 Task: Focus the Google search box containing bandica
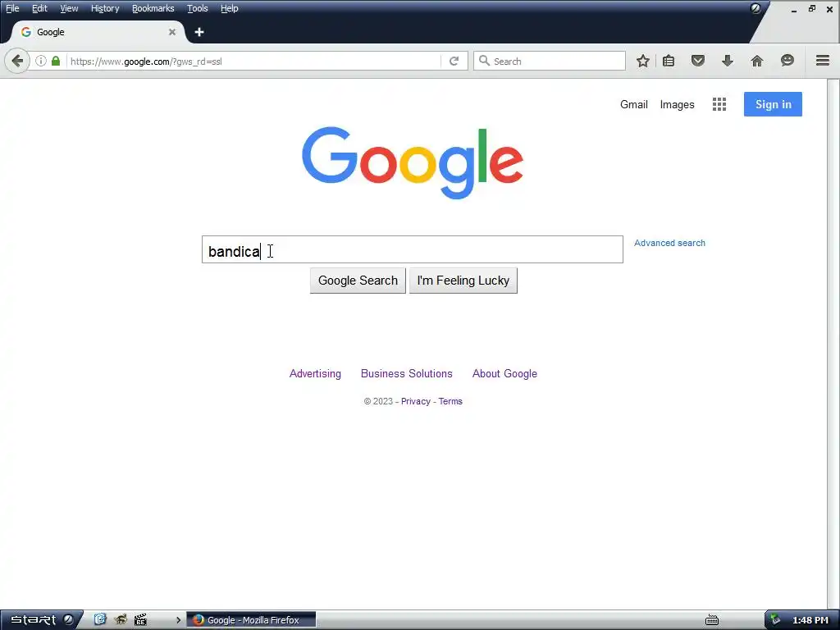coord(413,249)
